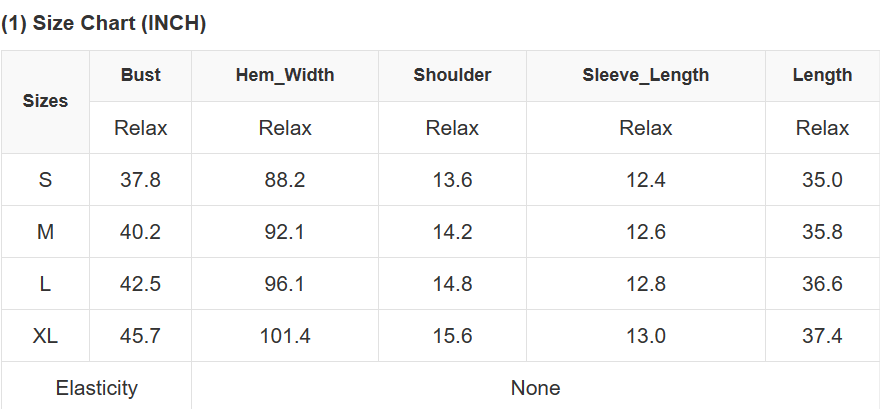Select hem width value 101.4

click(x=285, y=336)
